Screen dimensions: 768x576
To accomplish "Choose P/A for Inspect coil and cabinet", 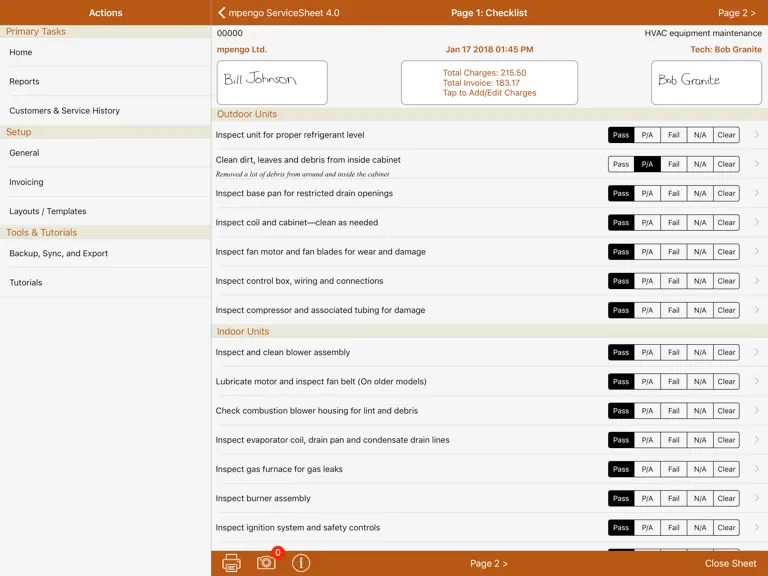I will pos(647,222).
